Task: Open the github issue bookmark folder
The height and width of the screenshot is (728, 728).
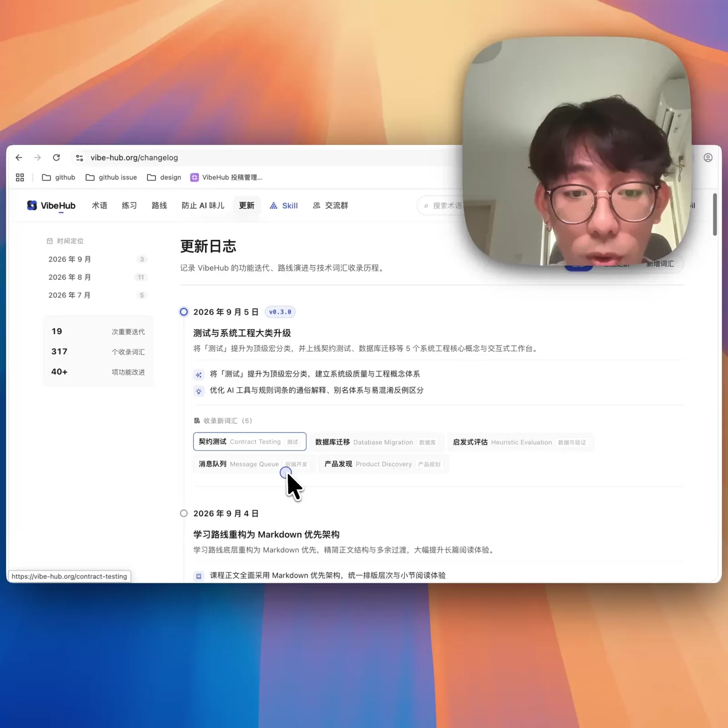Action: point(111,177)
